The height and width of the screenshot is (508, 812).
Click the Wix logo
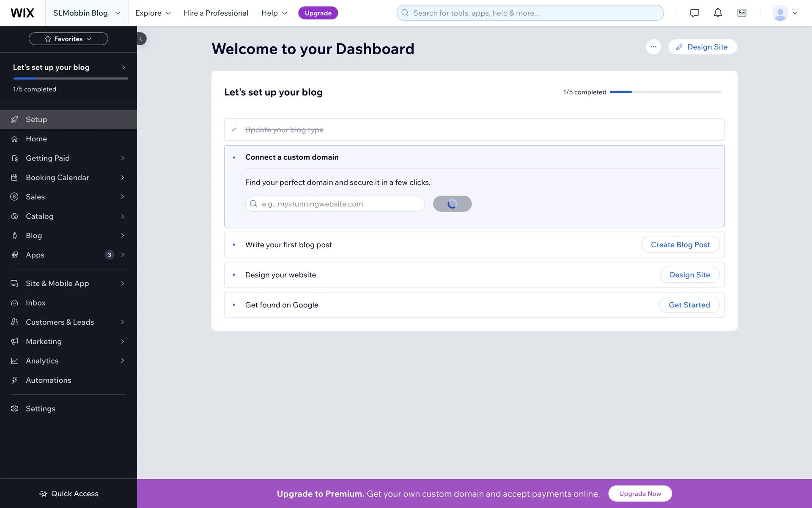pyautogui.click(x=22, y=13)
